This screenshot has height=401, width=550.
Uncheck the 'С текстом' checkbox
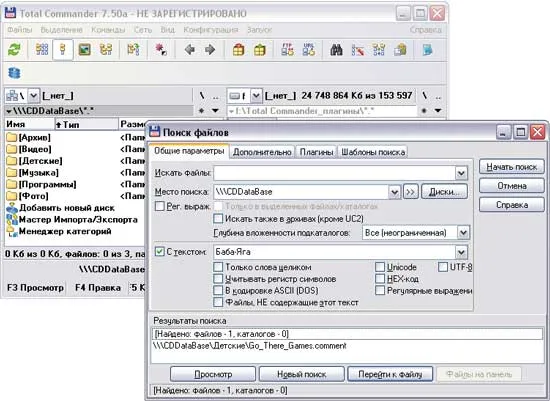tap(160, 252)
